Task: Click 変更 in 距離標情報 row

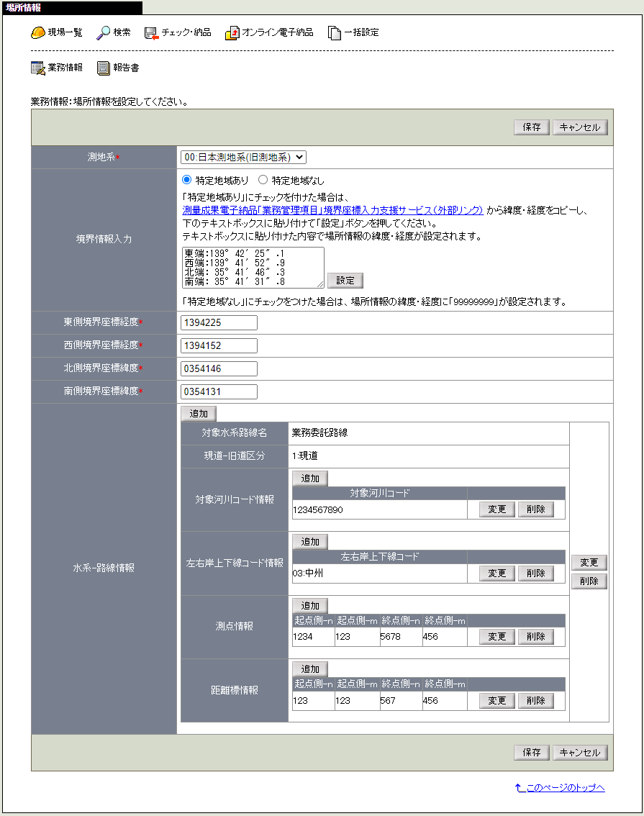Action: [x=496, y=700]
